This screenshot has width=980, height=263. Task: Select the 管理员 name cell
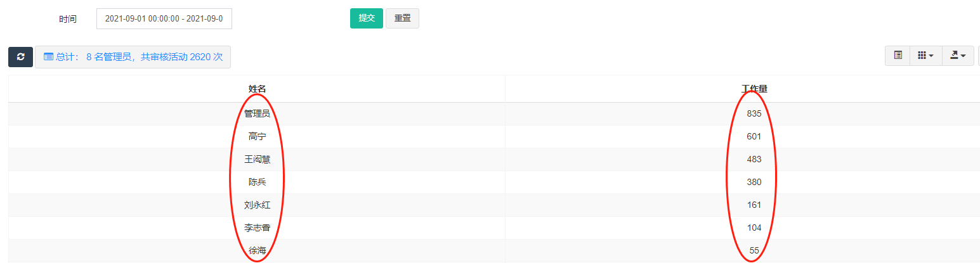(257, 114)
